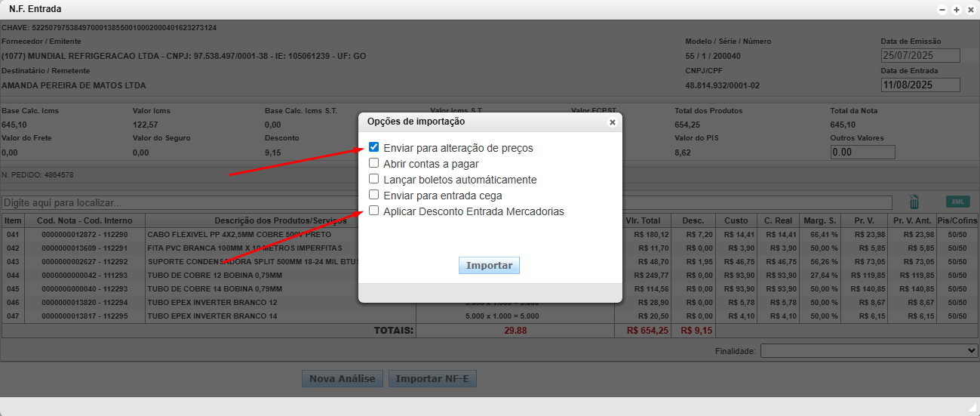The height and width of the screenshot is (416, 980).
Task: Click the 'Digite aqui para localizar' search box
Action: pyautogui.click(x=445, y=203)
